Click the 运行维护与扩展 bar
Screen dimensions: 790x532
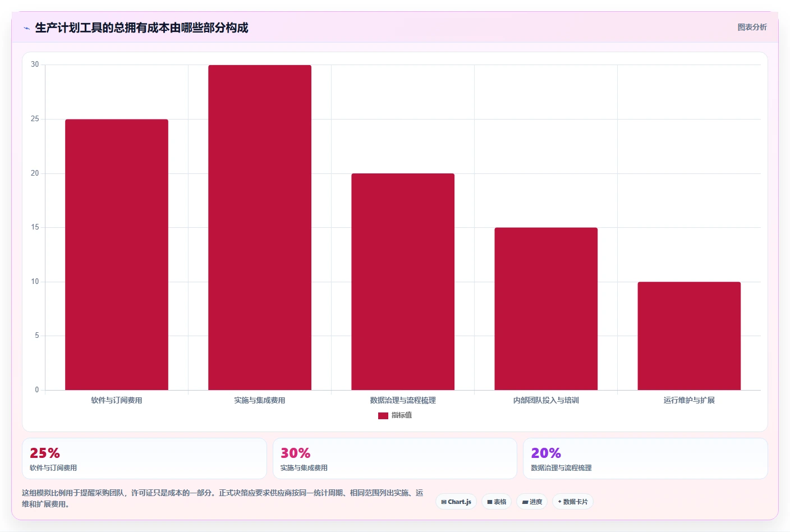point(689,336)
